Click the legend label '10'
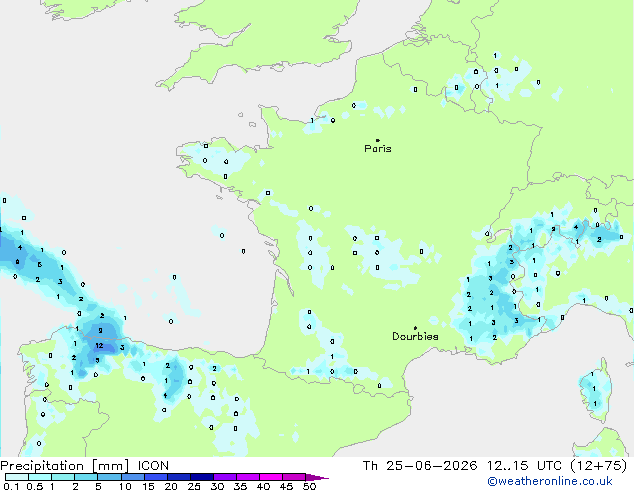The image size is (634, 490). pos(125,486)
